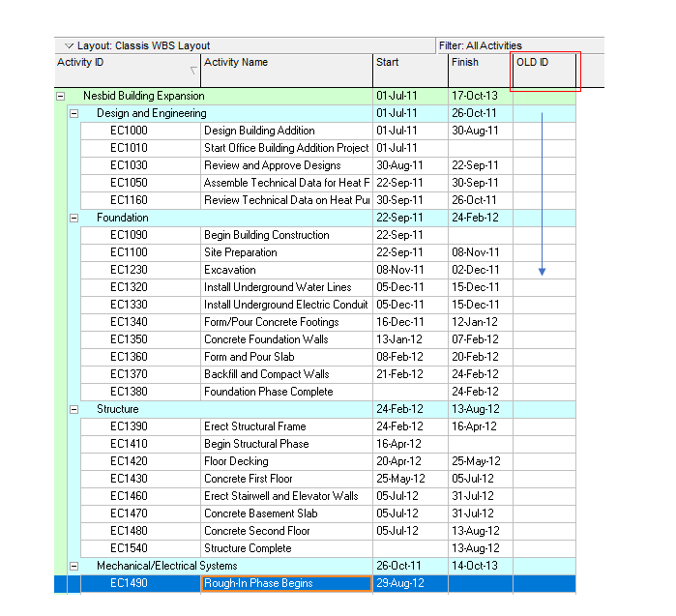Click the Design Building Addition name cell
The height and width of the screenshot is (616, 676).
pos(286,131)
